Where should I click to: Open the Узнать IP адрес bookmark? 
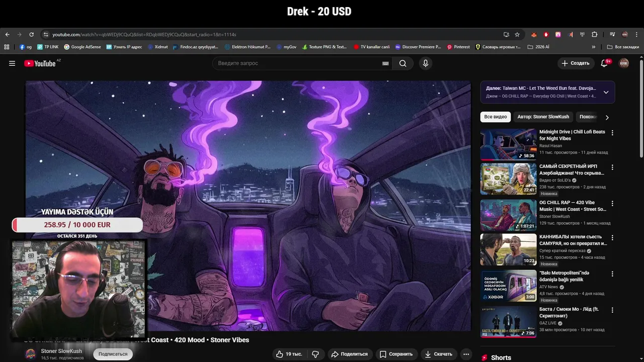point(124,47)
